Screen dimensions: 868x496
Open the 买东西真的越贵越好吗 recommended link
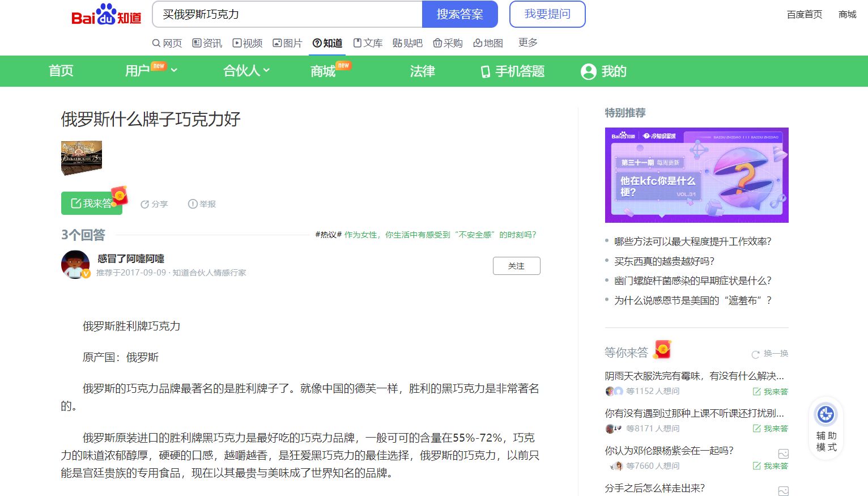coord(664,261)
